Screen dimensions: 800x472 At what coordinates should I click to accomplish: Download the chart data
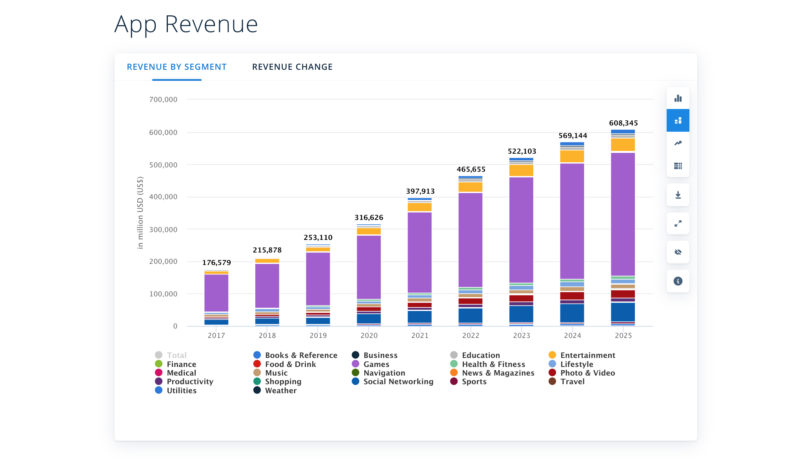click(x=678, y=195)
